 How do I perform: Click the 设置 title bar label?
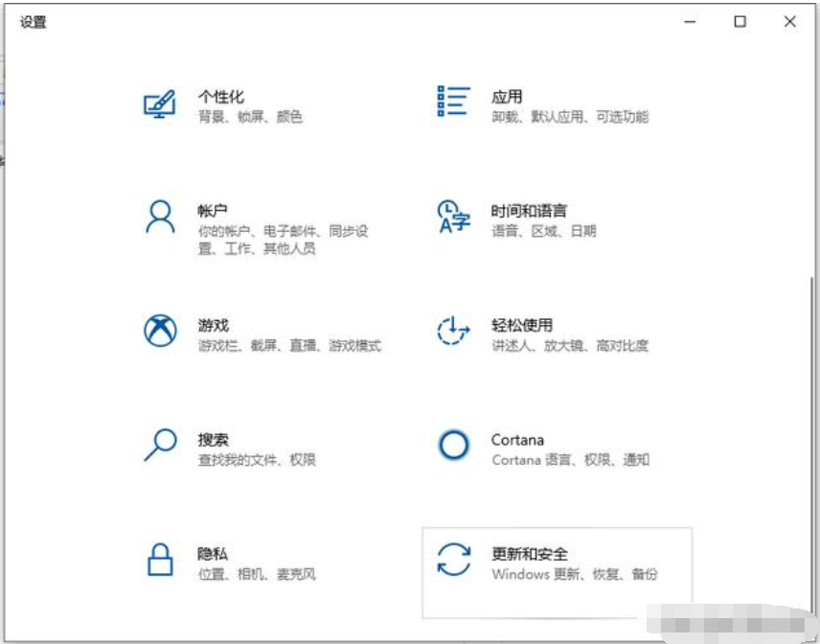pos(32,19)
